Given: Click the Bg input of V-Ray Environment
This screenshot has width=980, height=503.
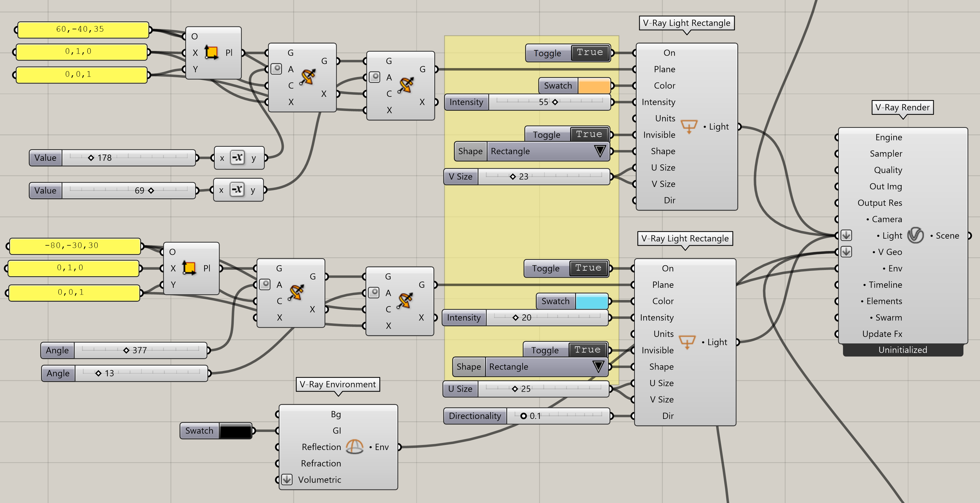Looking at the screenshot, I should click(x=336, y=414).
